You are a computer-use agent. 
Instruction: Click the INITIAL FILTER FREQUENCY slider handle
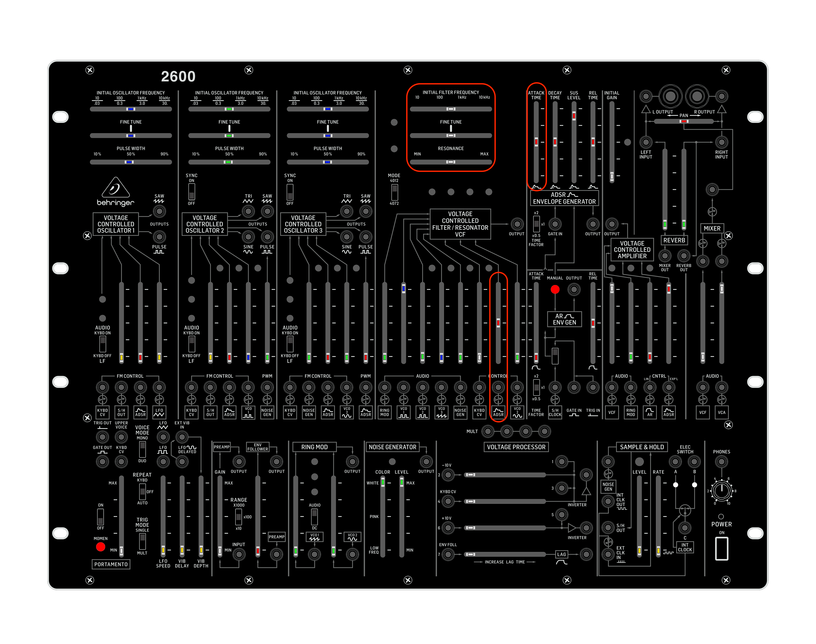[451, 109]
